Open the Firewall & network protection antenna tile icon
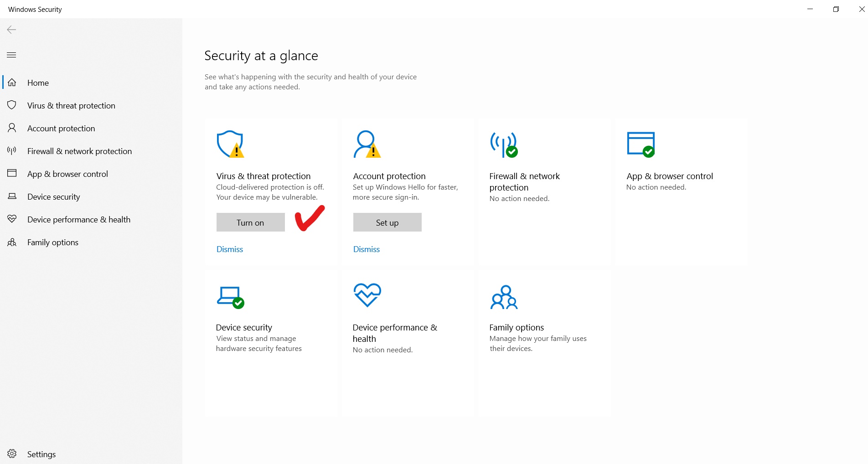Viewport: 868px width, 464px height. [x=503, y=144]
